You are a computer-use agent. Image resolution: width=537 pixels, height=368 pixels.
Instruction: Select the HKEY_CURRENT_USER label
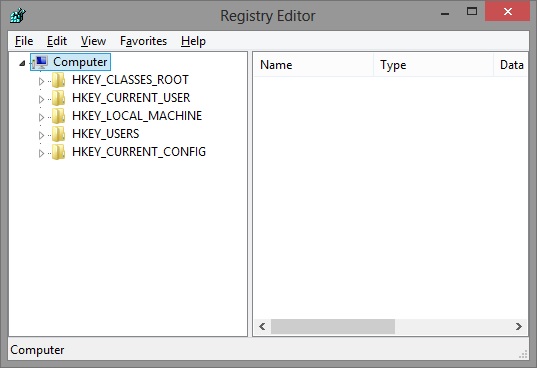tap(131, 98)
